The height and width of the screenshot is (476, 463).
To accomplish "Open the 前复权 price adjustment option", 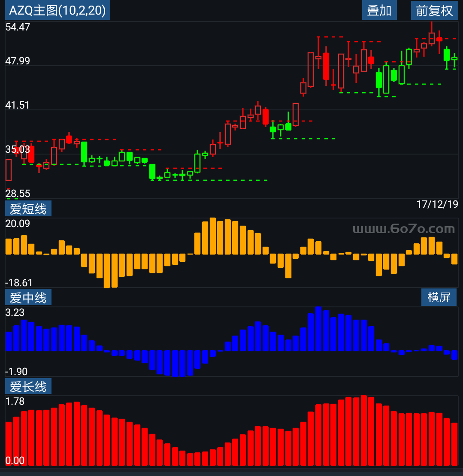I will pos(434,10).
